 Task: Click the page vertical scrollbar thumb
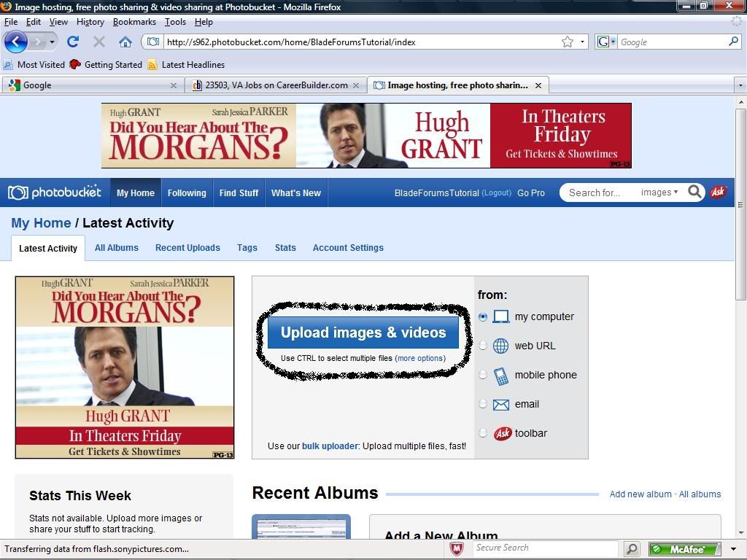(740, 204)
